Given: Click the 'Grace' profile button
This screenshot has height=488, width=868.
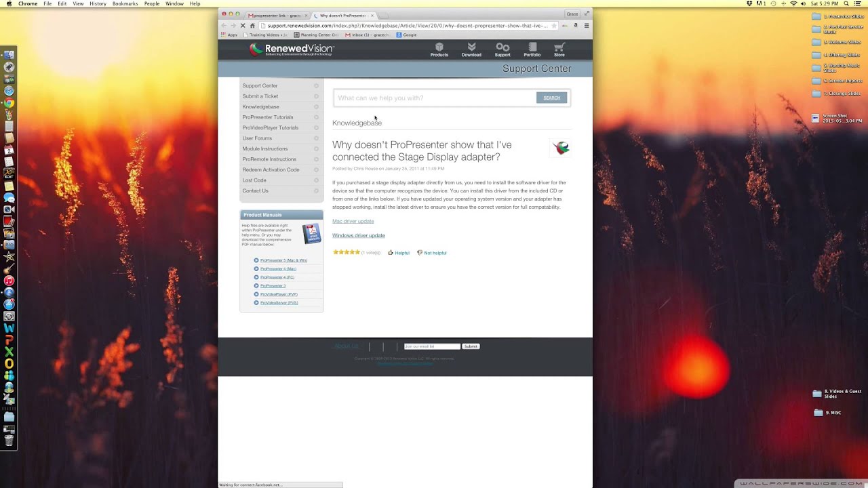Looking at the screenshot, I should [572, 14].
